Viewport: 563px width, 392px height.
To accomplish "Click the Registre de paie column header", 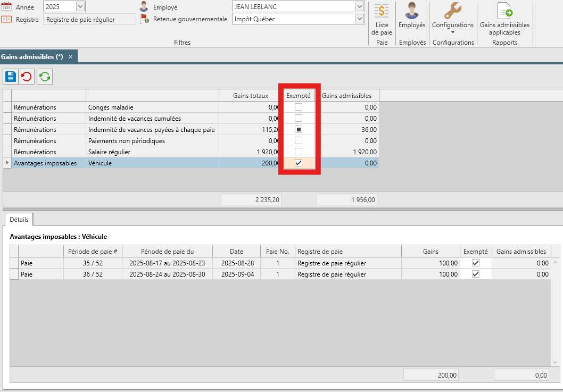I will click(x=348, y=251).
